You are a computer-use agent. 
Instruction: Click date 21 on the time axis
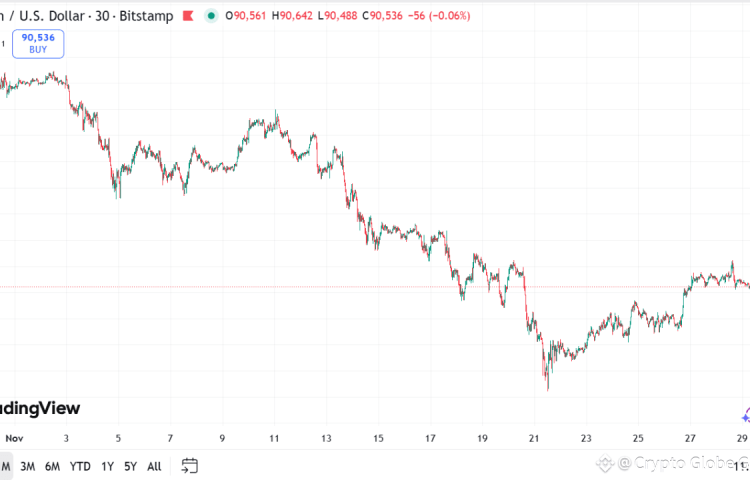click(x=534, y=438)
